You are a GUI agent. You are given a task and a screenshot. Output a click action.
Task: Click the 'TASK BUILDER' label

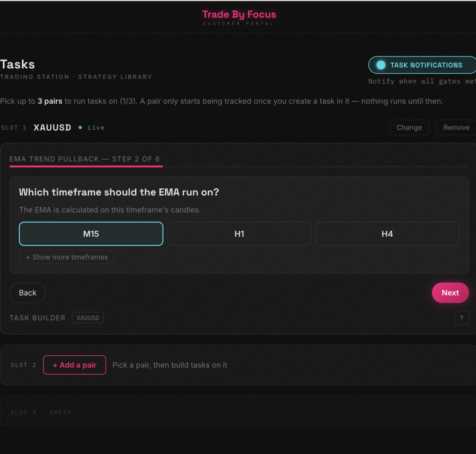coord(37,318)
